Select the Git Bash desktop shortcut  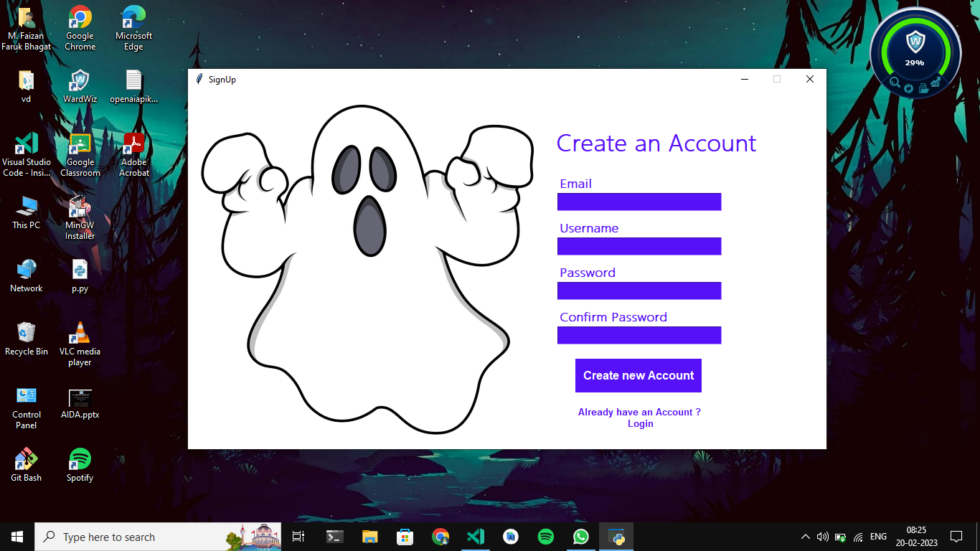[26, 465]
